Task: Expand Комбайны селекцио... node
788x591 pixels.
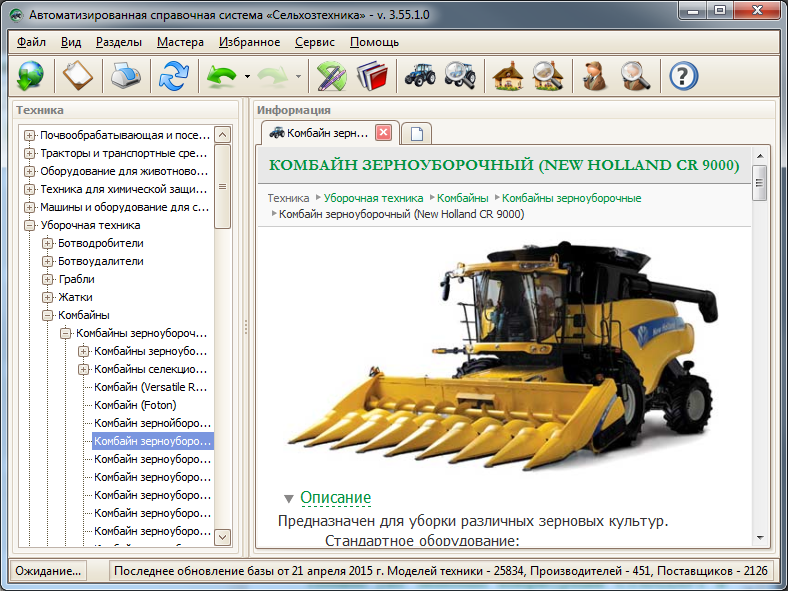Action: click(83, 369)
